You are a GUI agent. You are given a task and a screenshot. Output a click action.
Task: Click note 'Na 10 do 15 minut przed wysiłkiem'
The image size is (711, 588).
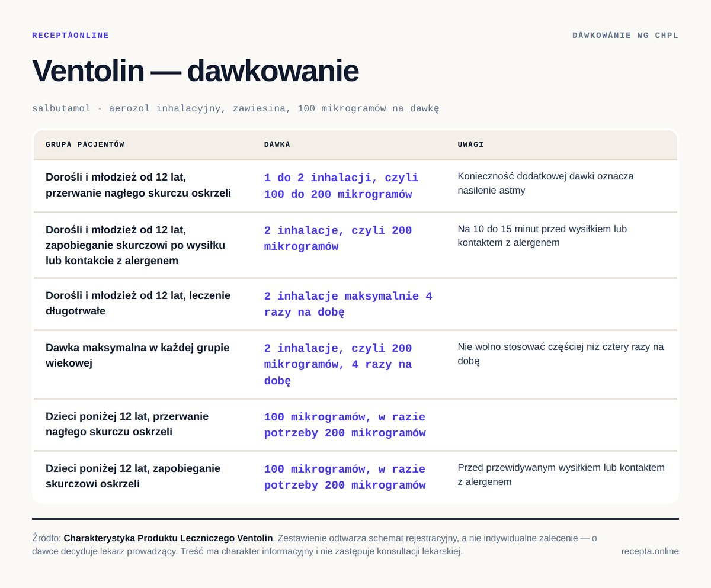(542, 236)
